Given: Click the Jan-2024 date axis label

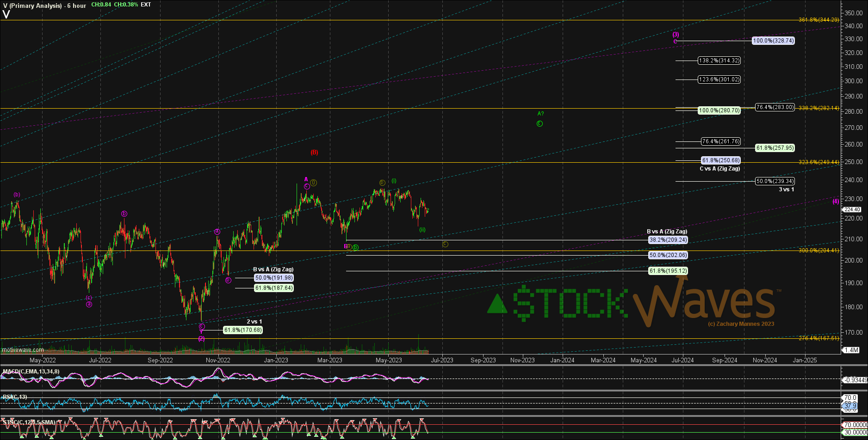Looking at the screenshot, I should point(562,360).
